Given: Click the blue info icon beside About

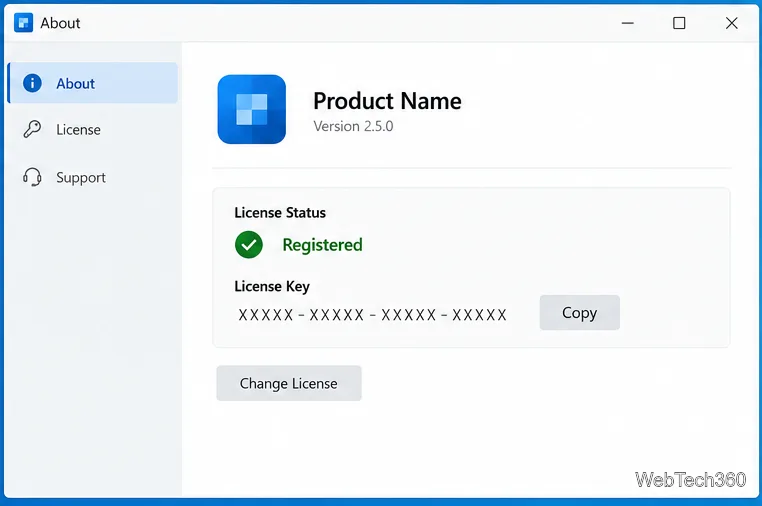Looking at the screenshot, I should [x=33, y=83].
